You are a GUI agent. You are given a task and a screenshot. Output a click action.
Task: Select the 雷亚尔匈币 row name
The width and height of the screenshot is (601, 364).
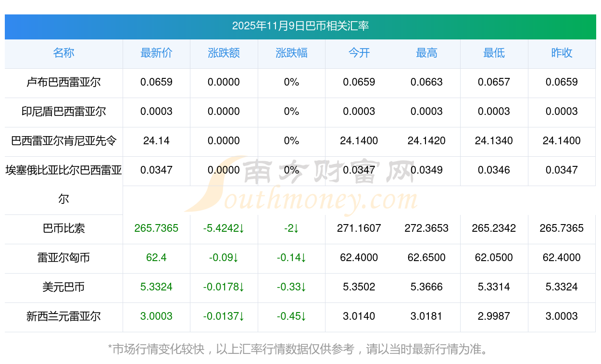pyautogui.click(x=63, y=258)
